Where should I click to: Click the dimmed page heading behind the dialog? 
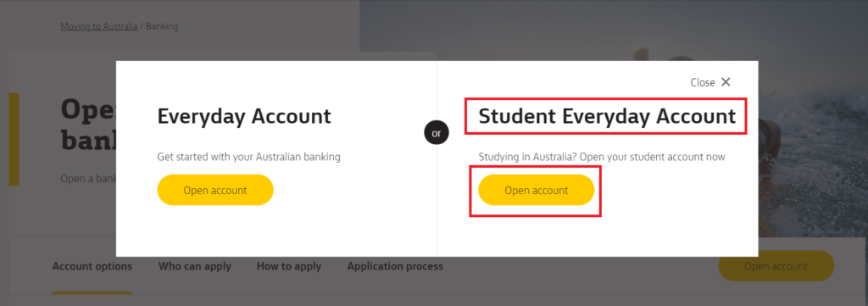[x=88, y=125]
